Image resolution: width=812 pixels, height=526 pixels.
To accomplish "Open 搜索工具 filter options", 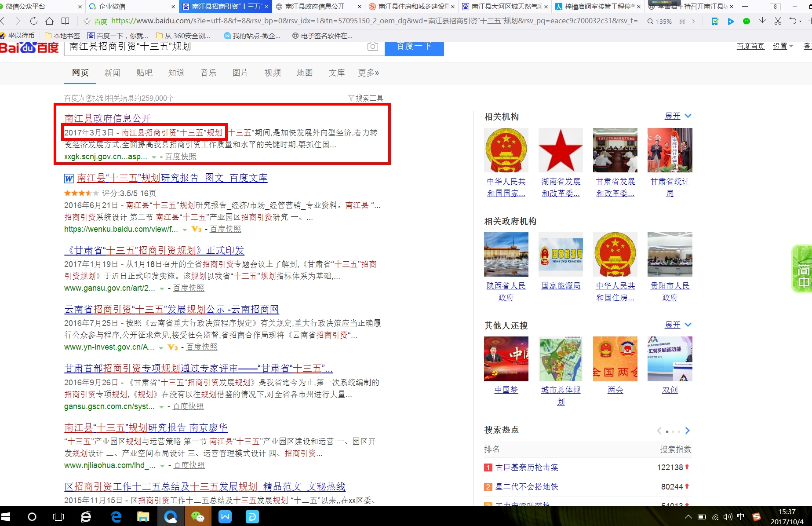I will point(365,98).
